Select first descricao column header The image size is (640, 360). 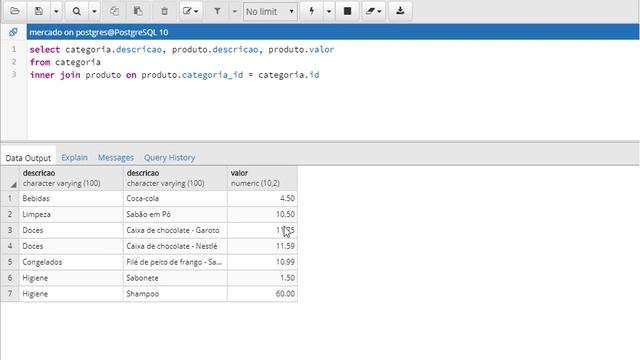tap(71, 178)
